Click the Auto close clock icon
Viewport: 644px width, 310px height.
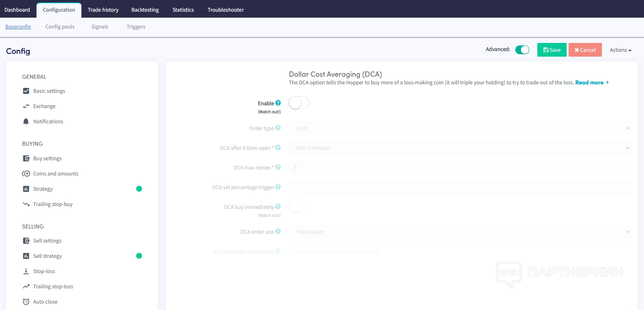26,302
